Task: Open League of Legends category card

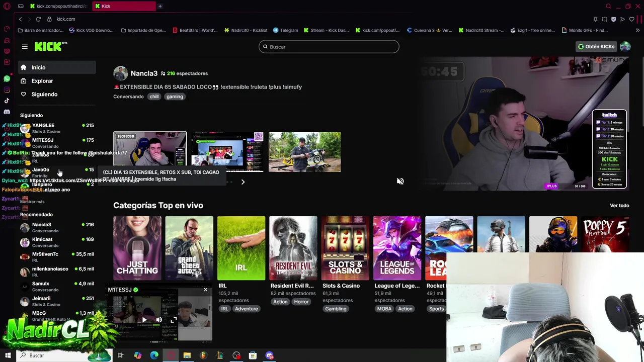Action: tap(397, 248)
